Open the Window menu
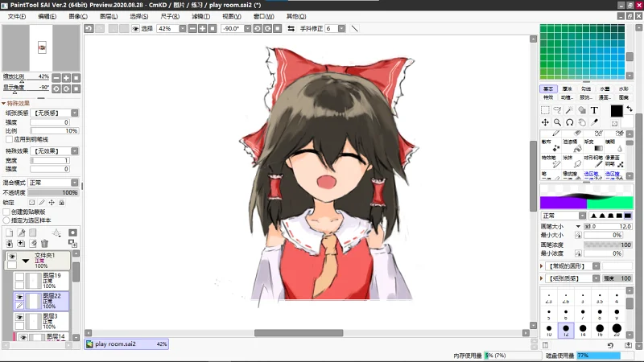The image size is (644, 362). 264,16
